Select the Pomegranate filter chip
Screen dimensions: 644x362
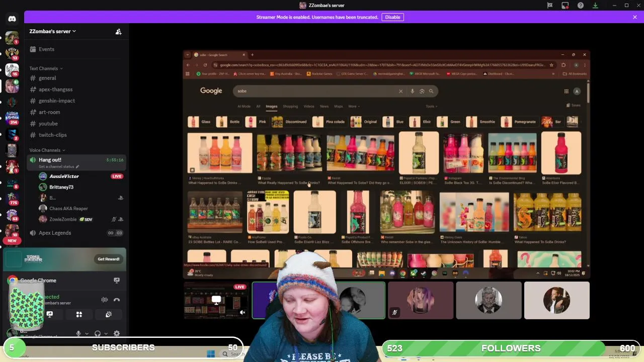pos(519,122)
